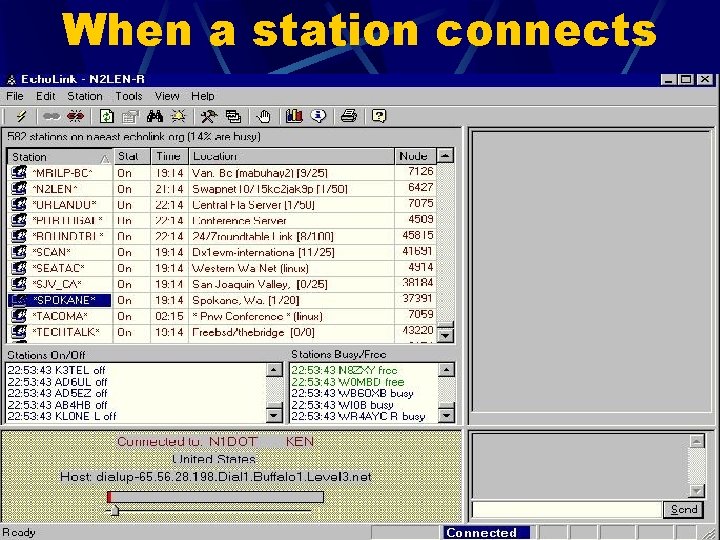This screenshot has height=540, width=720.
Task: Click Stations Busy/Free log scroll down arrow
Action: [446, 415]
